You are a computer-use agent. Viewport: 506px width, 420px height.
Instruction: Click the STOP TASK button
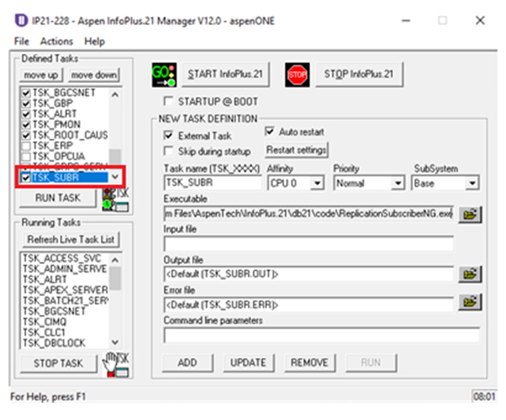click(58, 363)
